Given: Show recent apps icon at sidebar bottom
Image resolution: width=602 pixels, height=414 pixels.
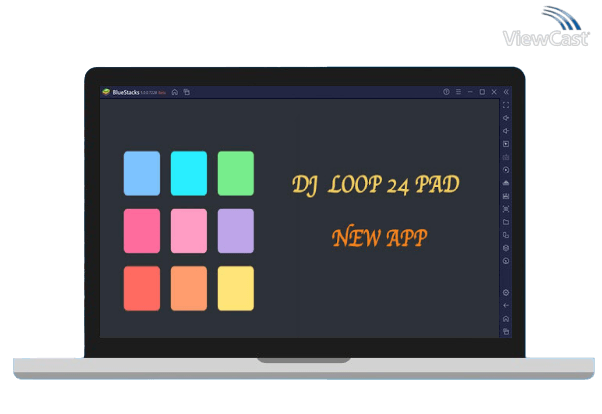Looking at the screenshot, I should 506,331.
